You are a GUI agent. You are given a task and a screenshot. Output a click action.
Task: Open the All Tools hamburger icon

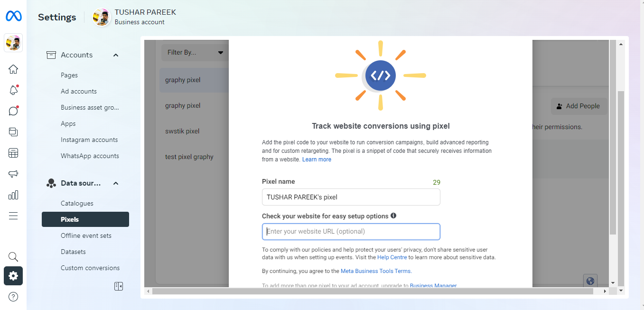13,216
